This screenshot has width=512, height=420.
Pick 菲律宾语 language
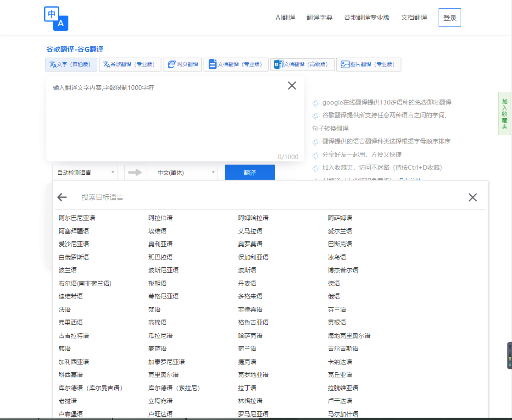coord(250,309)
